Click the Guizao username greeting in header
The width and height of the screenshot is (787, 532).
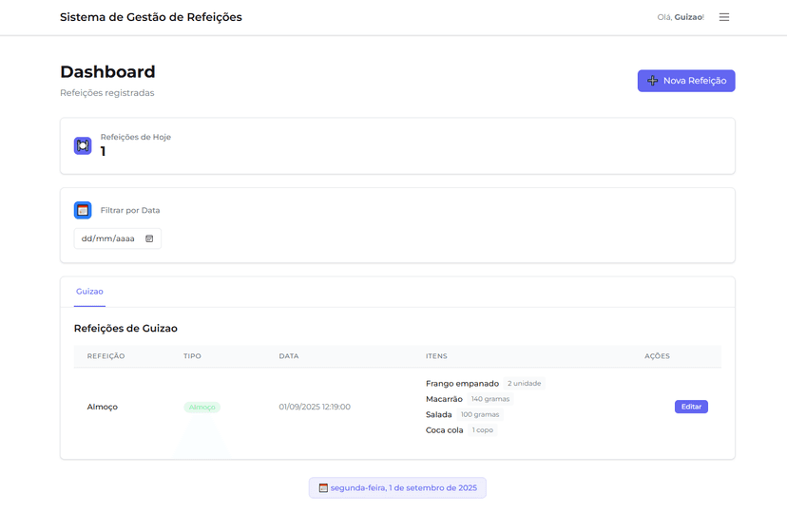[x=688, y=17]
